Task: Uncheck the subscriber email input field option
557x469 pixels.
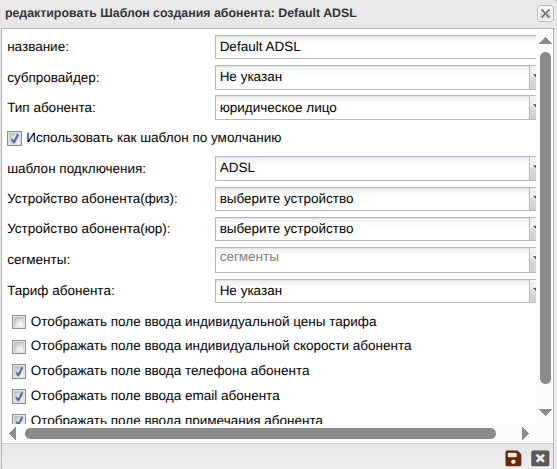Action: coord(19,396)
